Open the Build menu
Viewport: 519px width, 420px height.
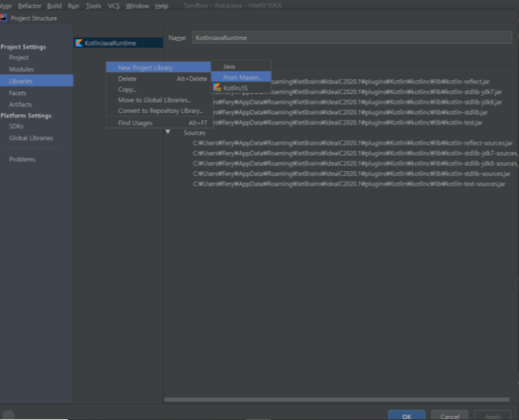click(x=54, y=6)
